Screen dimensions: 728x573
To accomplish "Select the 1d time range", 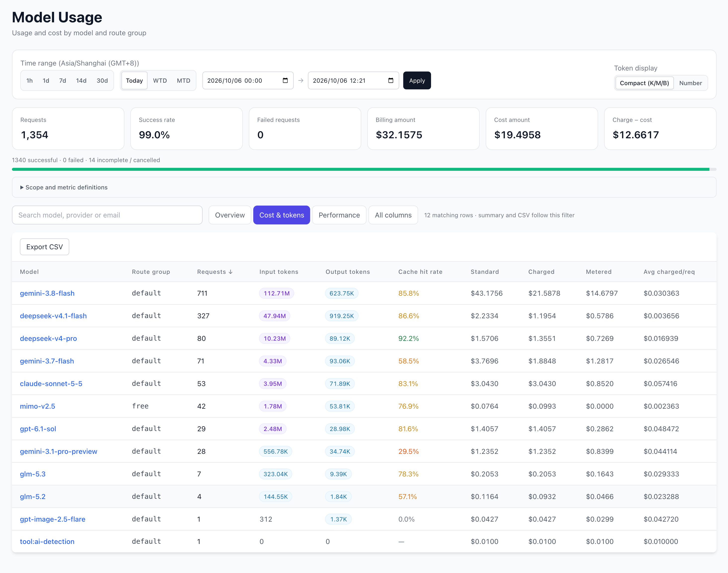I will click(46, 80).
